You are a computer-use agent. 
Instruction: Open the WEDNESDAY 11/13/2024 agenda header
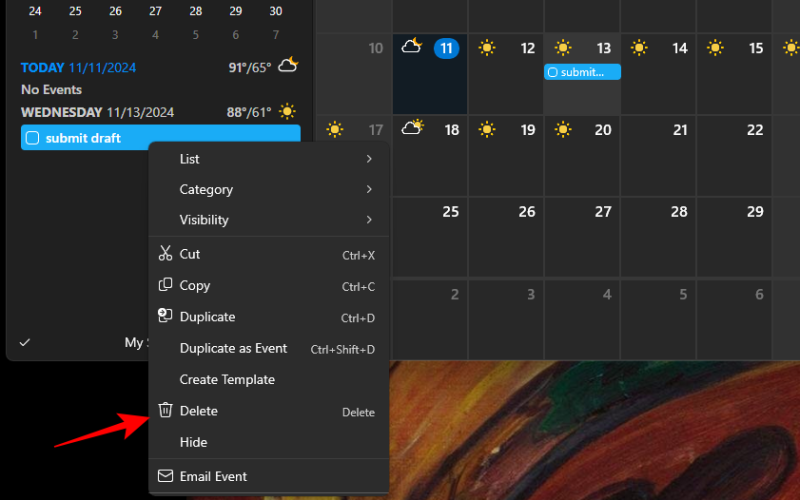tap(97, 112)
